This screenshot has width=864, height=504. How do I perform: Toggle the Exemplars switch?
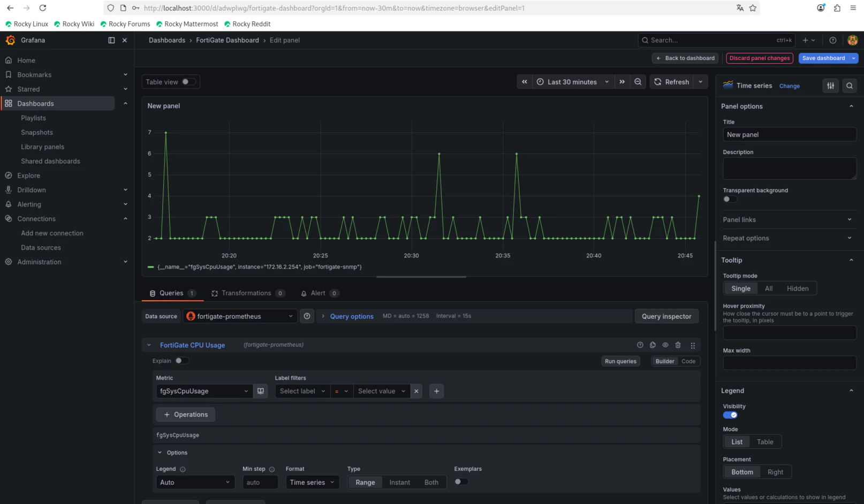pos(461,482)
